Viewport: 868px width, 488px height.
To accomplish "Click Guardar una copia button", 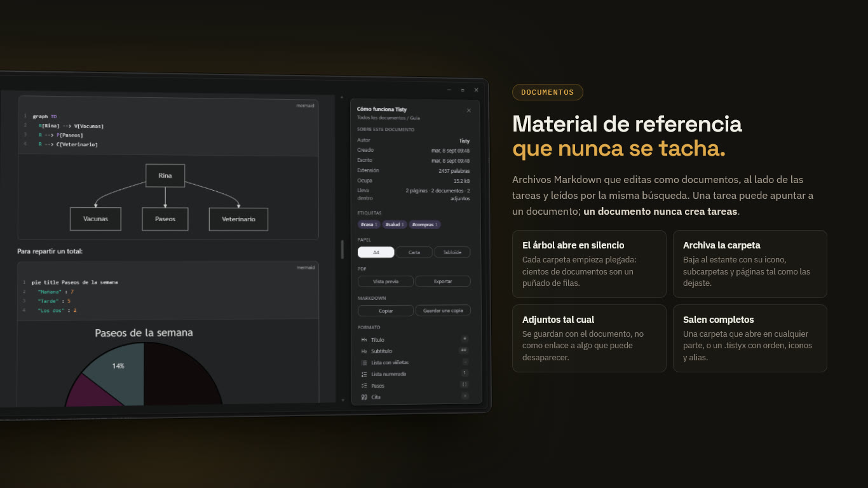I will (x=443, y=311).
